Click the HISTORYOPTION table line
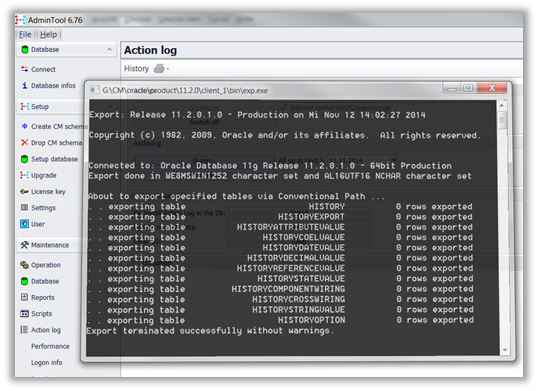The height and width of the screenshot is (391, 538). (x=281, y=320)
